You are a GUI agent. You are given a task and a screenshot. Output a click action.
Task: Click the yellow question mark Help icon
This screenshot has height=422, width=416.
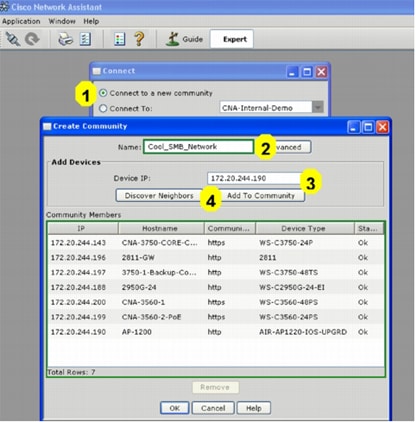(139, 39)
